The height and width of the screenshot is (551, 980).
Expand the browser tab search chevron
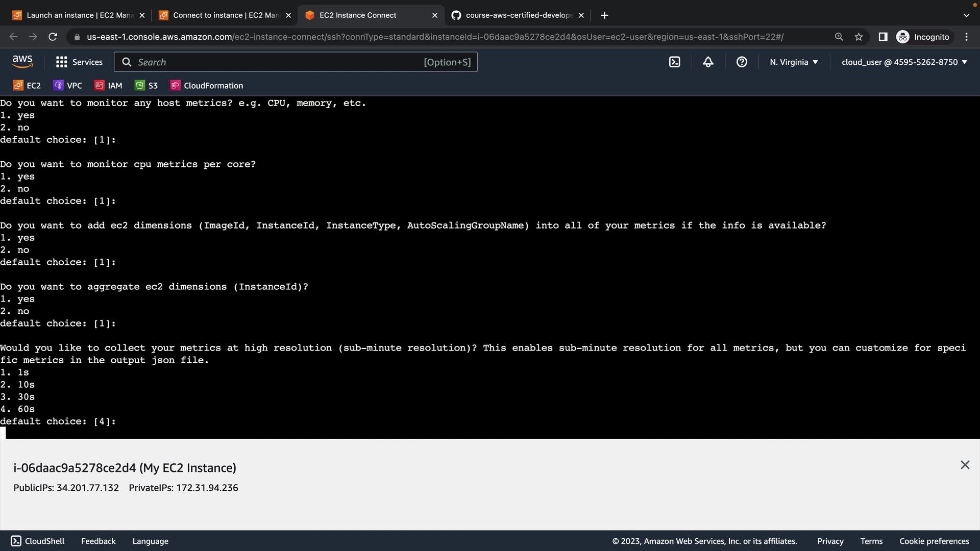pos(966,15)
